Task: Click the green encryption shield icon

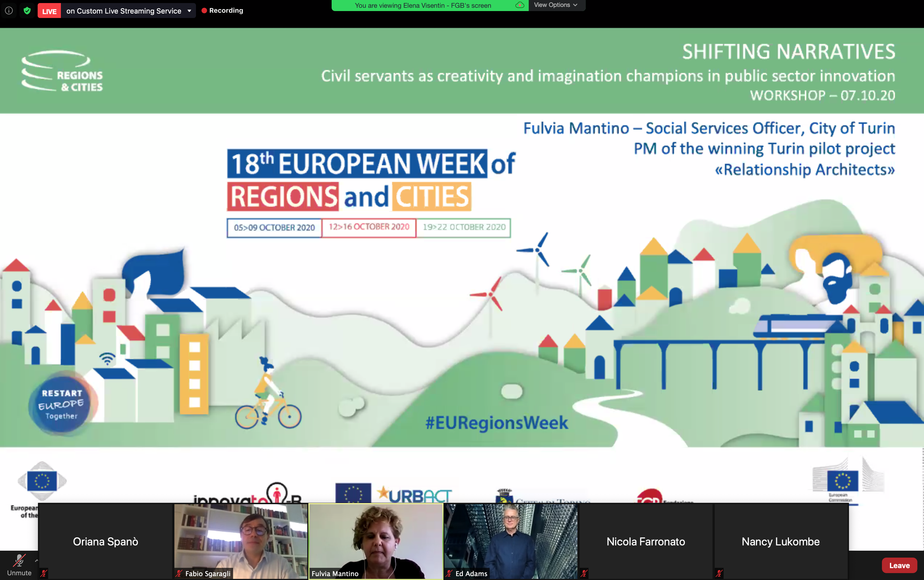Action: 27,11
